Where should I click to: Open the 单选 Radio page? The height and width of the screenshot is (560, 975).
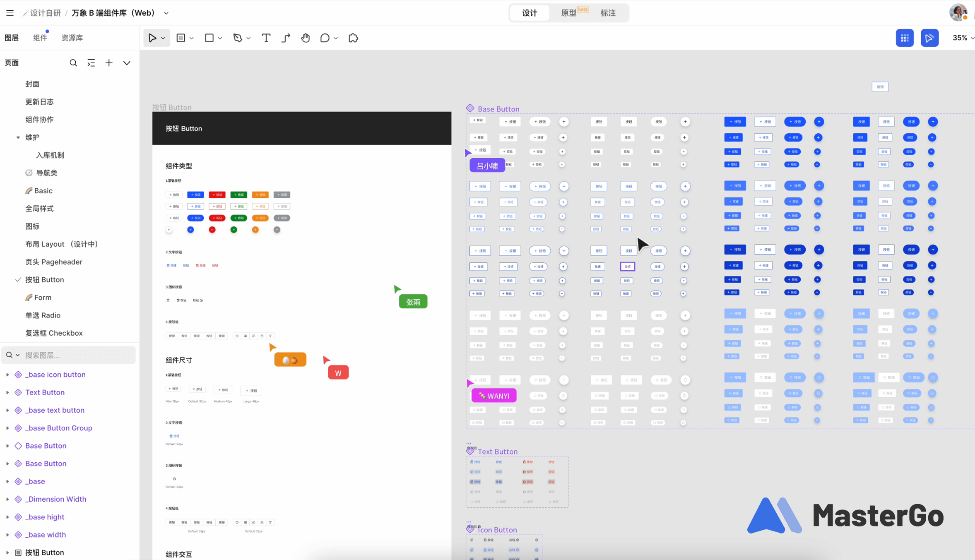[x=43, y=315]
